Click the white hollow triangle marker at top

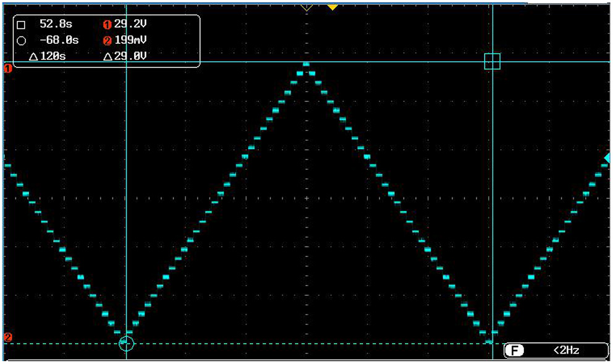click(306, 8)
